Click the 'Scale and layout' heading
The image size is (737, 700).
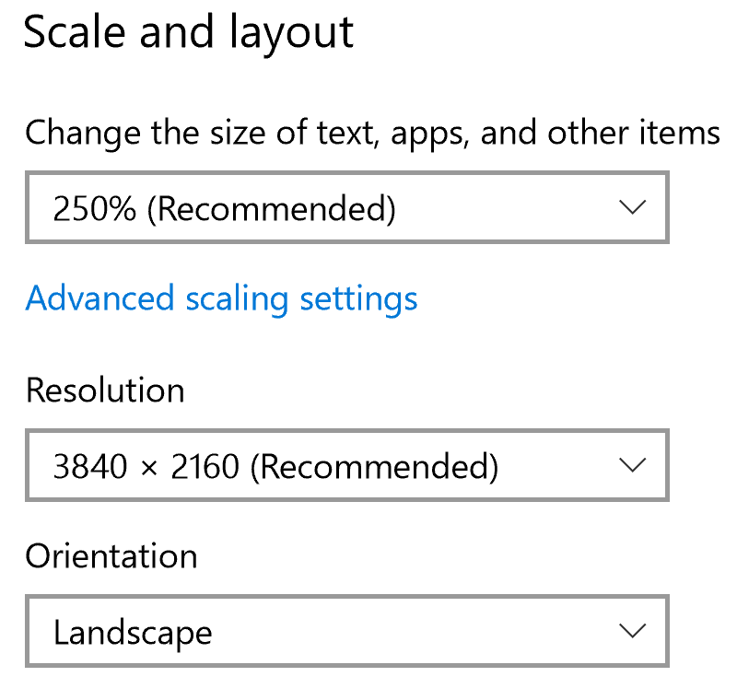(188, 33)
